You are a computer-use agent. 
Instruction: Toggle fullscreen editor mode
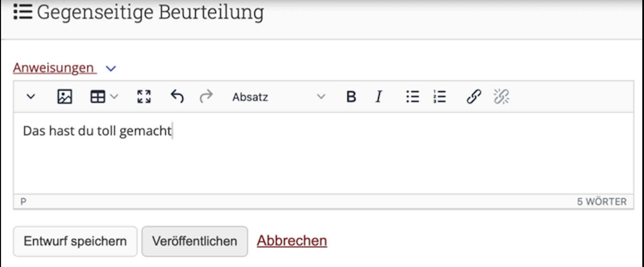pyautogui.click(x=144, y=97)
